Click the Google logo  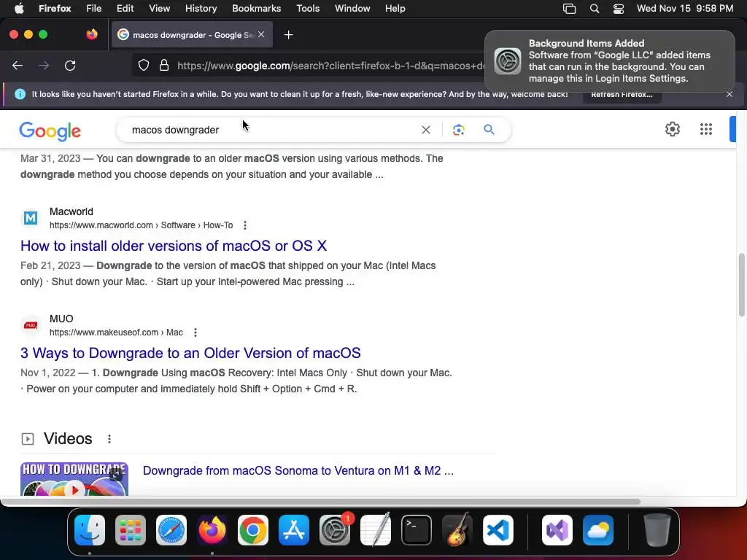tap(50, 131)
